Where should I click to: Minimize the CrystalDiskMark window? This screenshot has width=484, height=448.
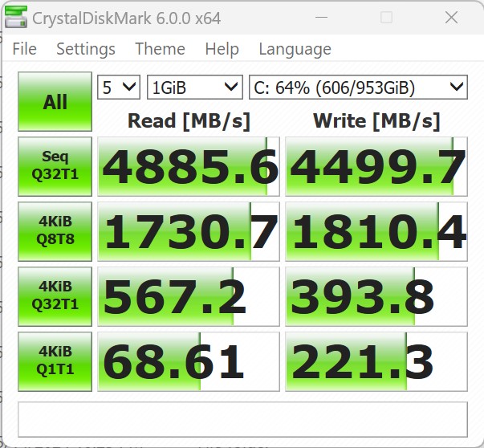click(x=321, y=18)
